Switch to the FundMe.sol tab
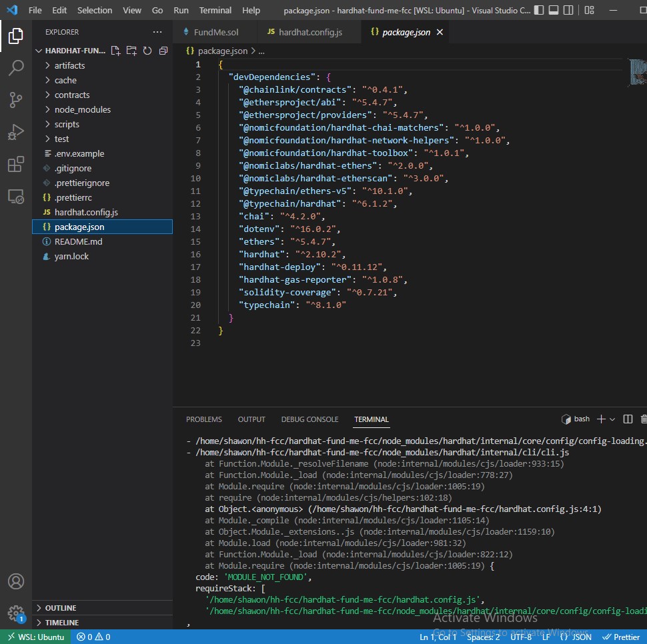This screenshot has width=647, height=644. pos(215,32)
